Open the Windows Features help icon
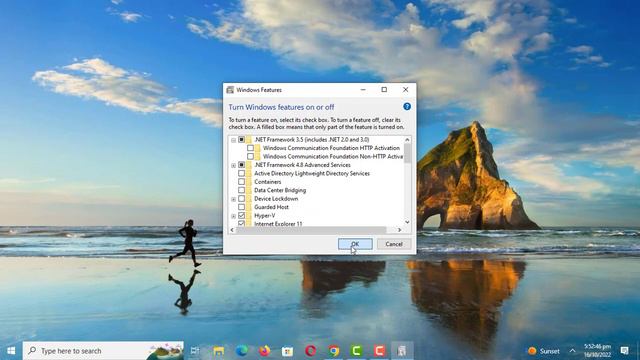This screenshot has height=360, width=640. pos(407,107)
